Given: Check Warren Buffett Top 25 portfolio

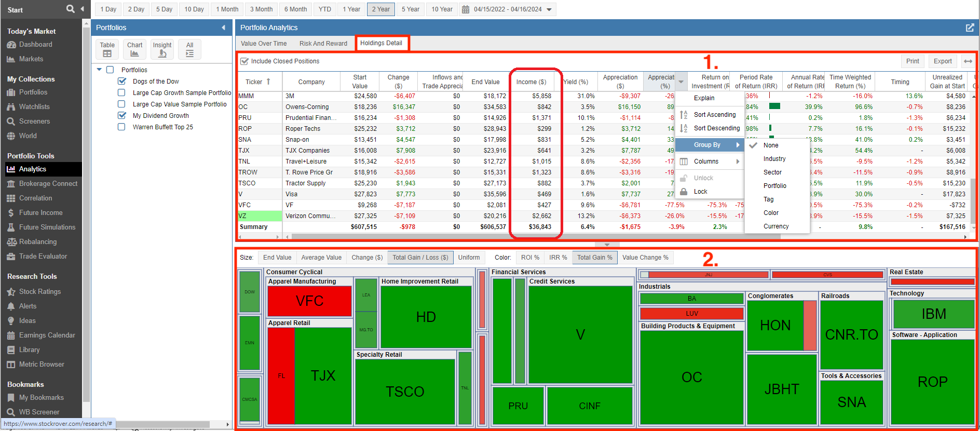Looking at the screenshot, I should point(121,127).
